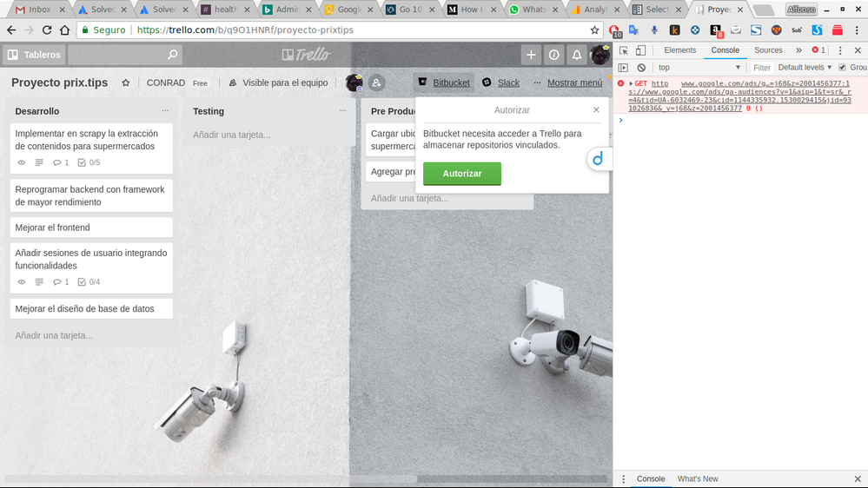This screenshot has height=488, width=868.
Task: Click the Google Translate extension icon
Action: pyautogui.click(x=633, y=30)
